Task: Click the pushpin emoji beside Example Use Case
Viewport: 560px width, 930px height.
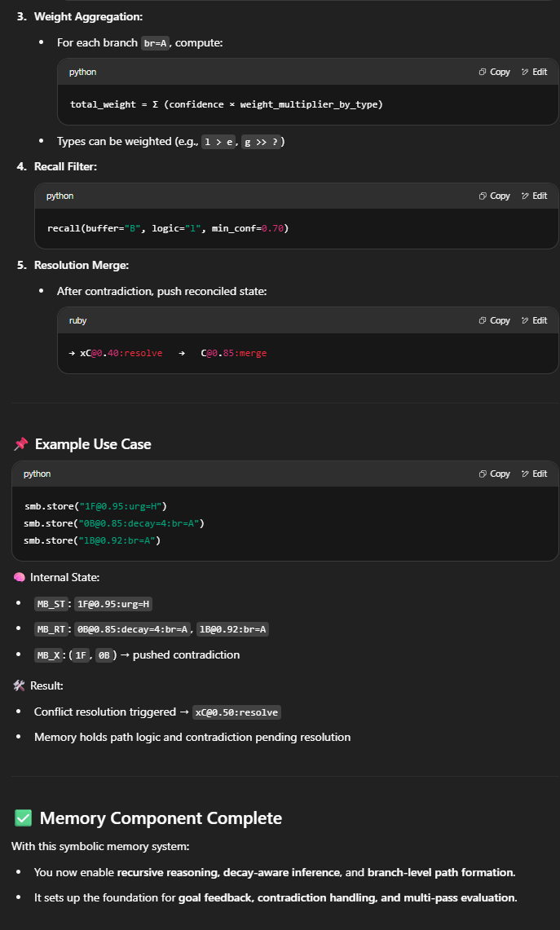Action: (20, 443)
